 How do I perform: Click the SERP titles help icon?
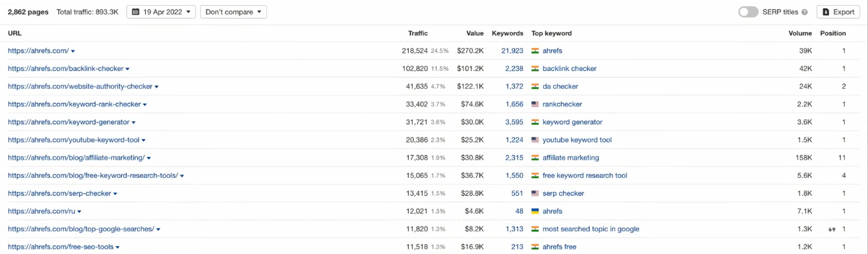coord(804,12)
